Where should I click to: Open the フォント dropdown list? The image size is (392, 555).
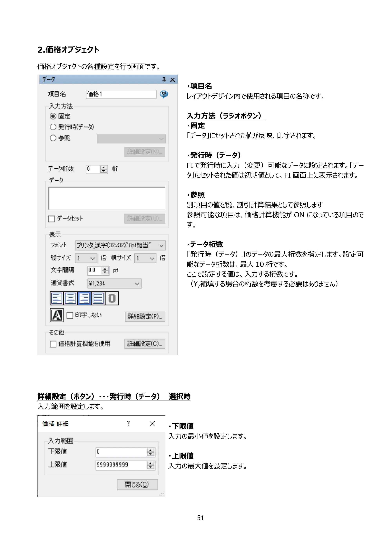click(x=120, y=245)
